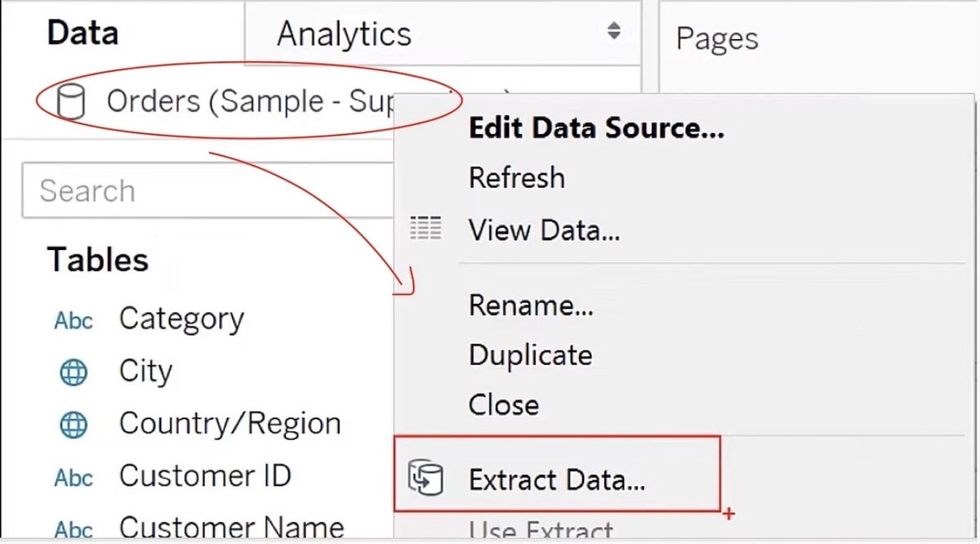Switch to the Data tab
Screen dimensions: 980x544
point(82,31)
